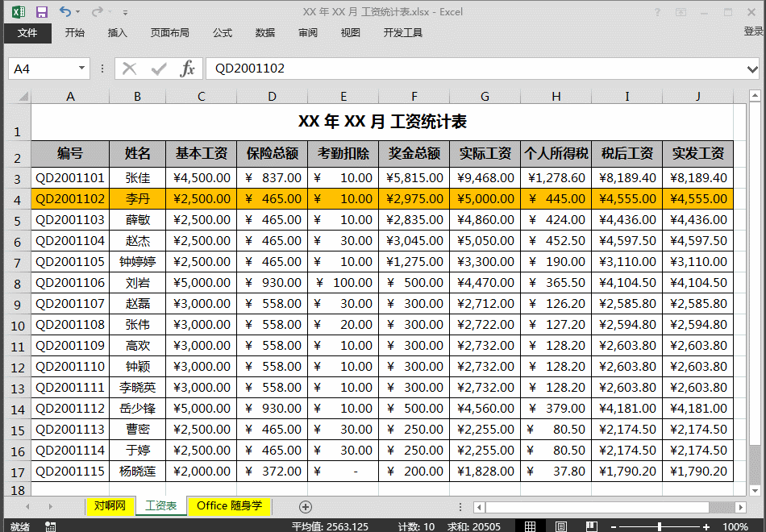Redo the last action

pos(98,11)
